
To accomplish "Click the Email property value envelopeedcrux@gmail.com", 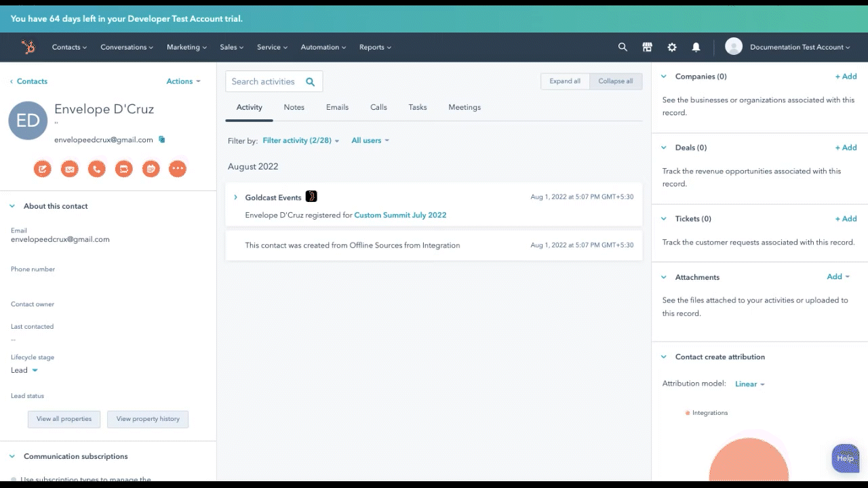I will click(x=60, y=239).
